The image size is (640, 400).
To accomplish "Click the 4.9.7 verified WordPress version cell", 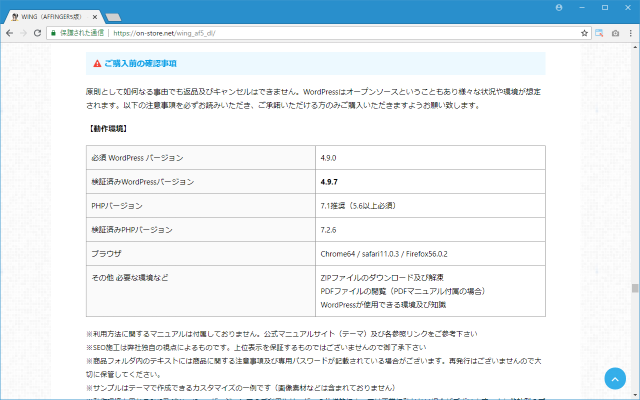I will pyautogui.click(x=329, y=182).
